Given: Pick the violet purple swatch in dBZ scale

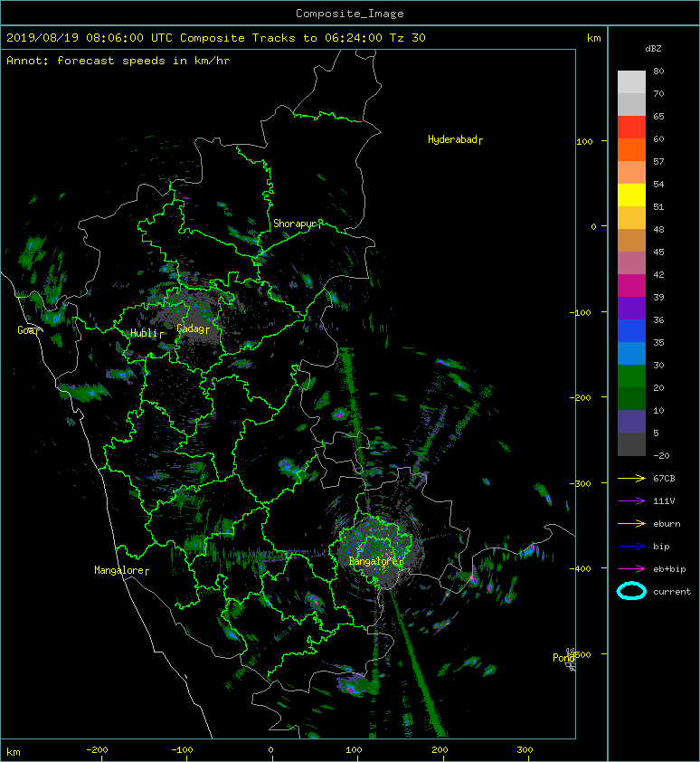Looking at the screenshot, I should coord(631,308).
